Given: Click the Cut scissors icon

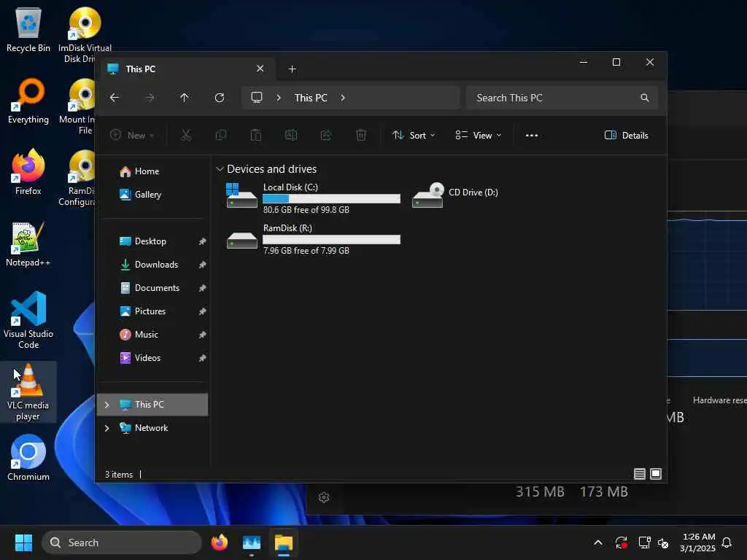Looking at the screenshot, I should [x=186, y=135].
